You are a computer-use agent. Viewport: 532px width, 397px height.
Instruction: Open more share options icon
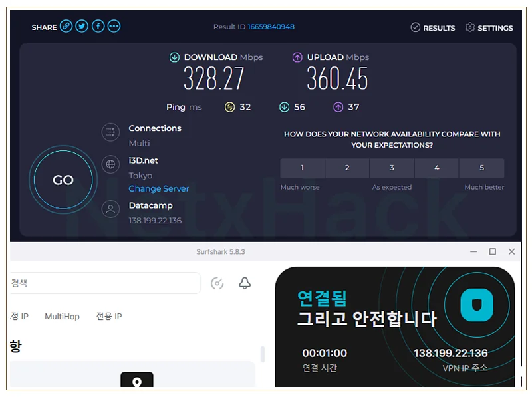(x=114, y=26)
